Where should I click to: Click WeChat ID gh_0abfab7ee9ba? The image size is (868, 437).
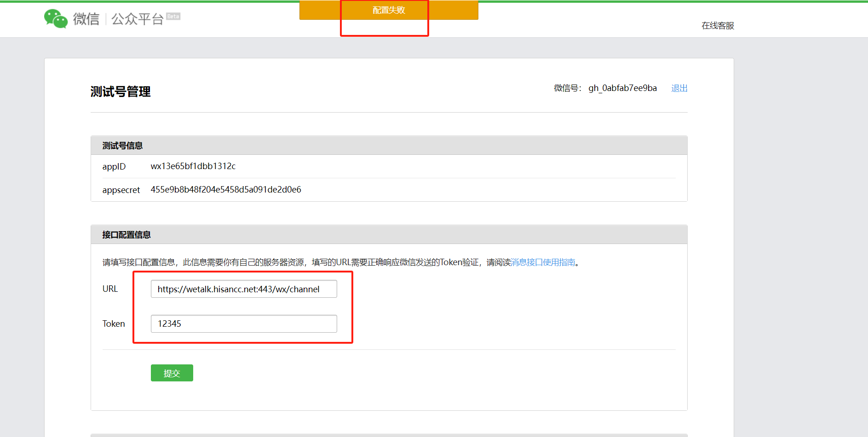pos(622,88)
